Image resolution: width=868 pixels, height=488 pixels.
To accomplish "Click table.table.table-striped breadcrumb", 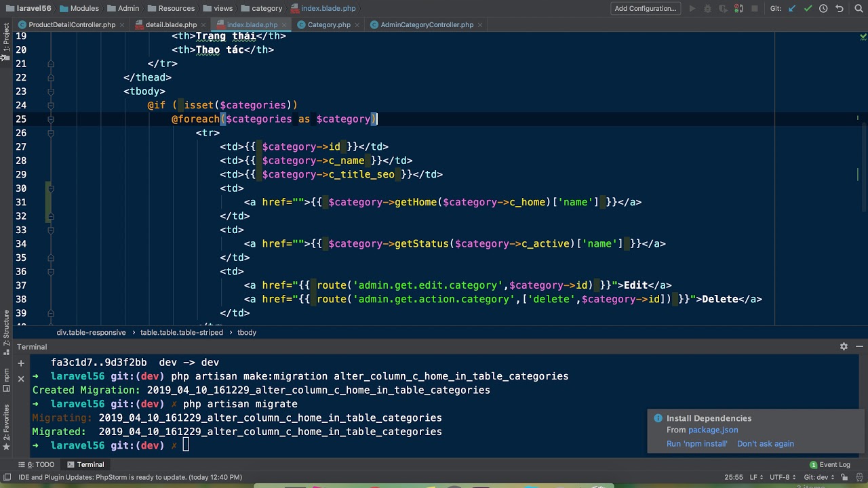I will (182, 333).
